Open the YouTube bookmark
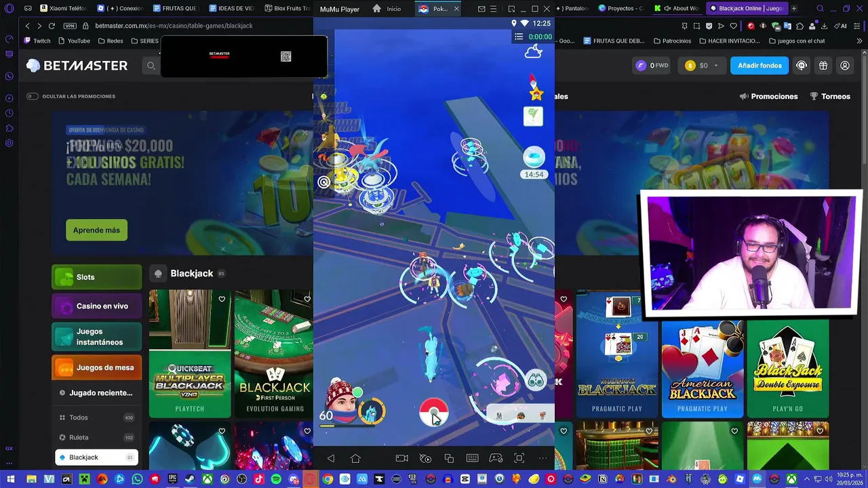Viewport: 868px width, 488px height. click(x=74, y=41)
